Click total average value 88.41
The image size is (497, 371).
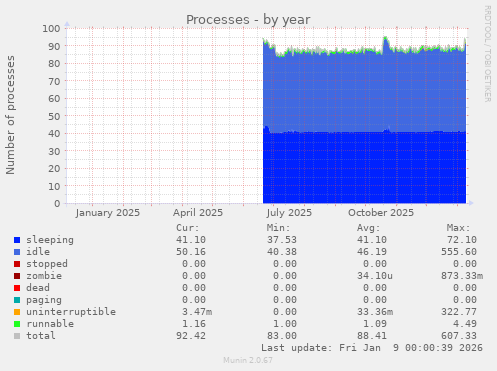[x=372, y=336]
